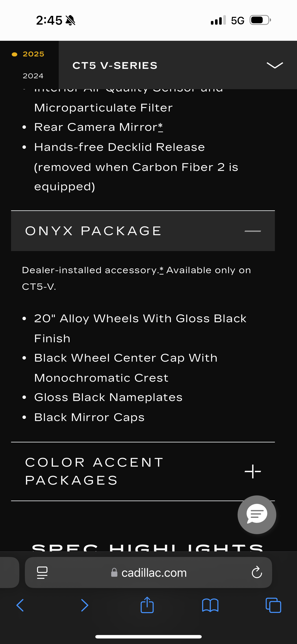Select the 2025 model year
The image size is (297, 644).
pyautogui.click(x=33, y=54)
